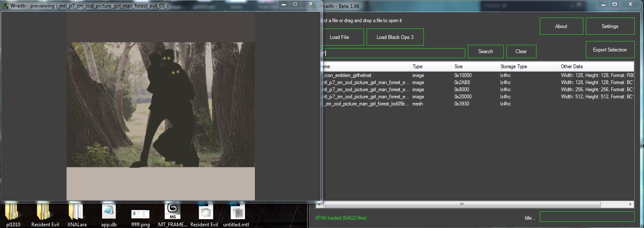Screen dimensions: 644x228
Task: Click the 'XPAK loaded (64622 files)' status text
Action: (341, 218)
